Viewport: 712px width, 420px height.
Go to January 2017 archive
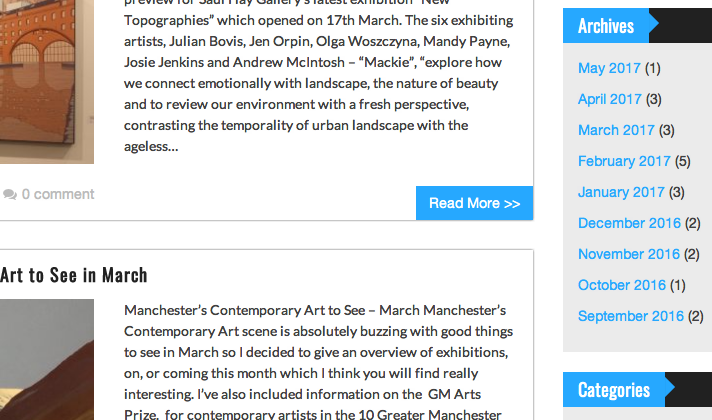tap(621, 192)
